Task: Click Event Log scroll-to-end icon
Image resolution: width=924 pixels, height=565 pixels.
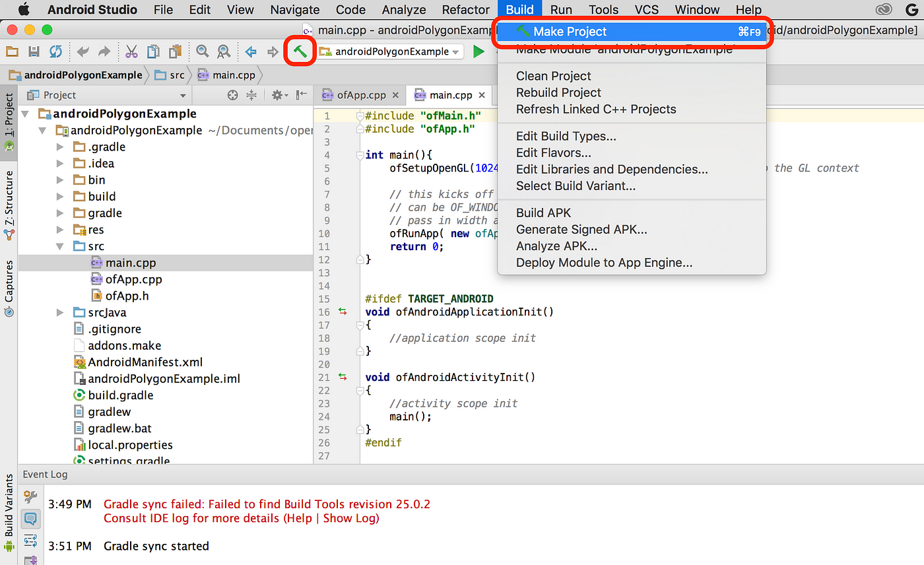Action: click(30, 562)
